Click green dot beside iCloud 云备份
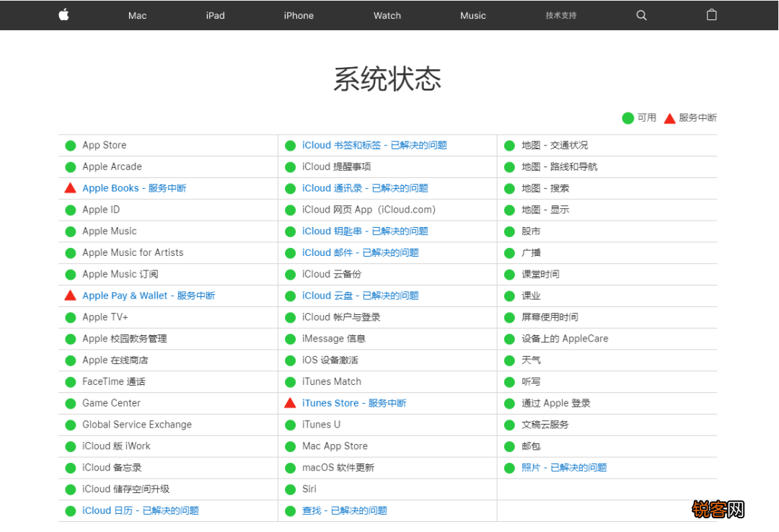 click(x=290, y=274)
